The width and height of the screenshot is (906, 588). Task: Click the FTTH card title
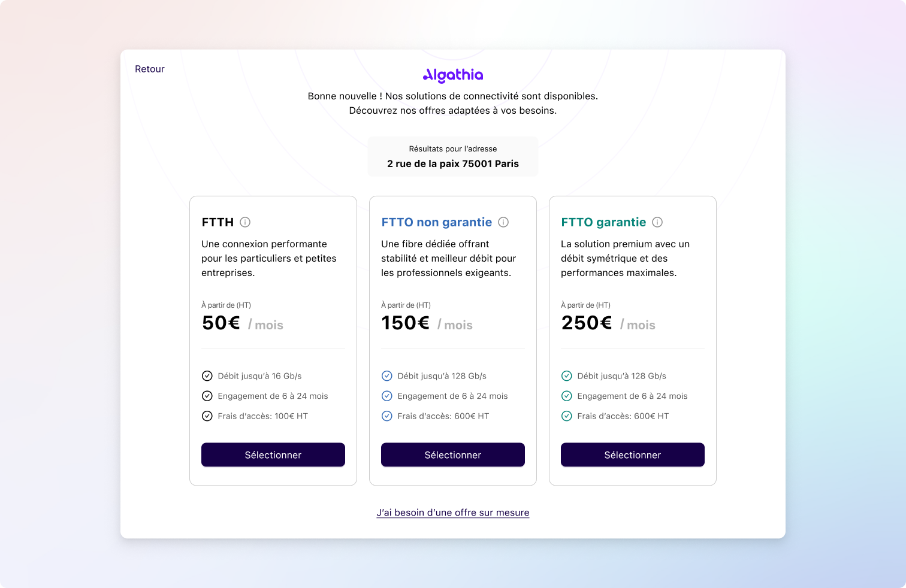coord(218,222)
